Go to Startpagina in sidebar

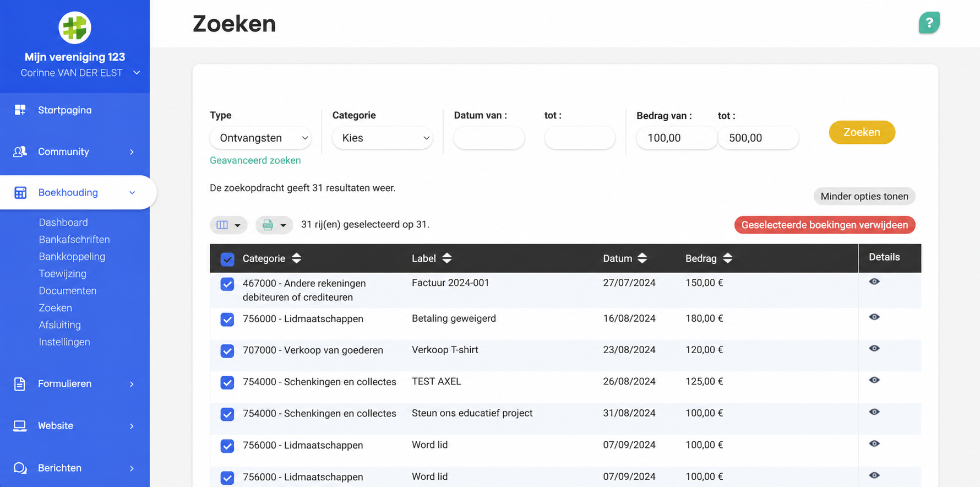point(65,110)
